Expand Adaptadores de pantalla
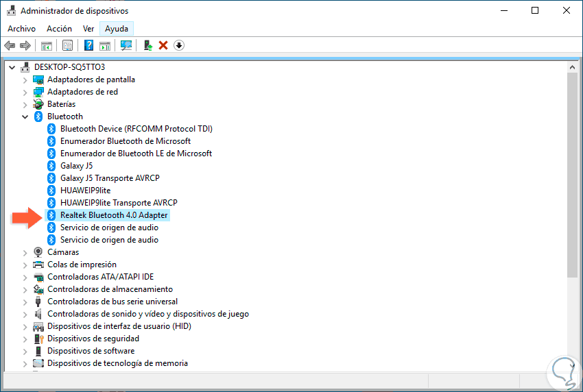 25,80
